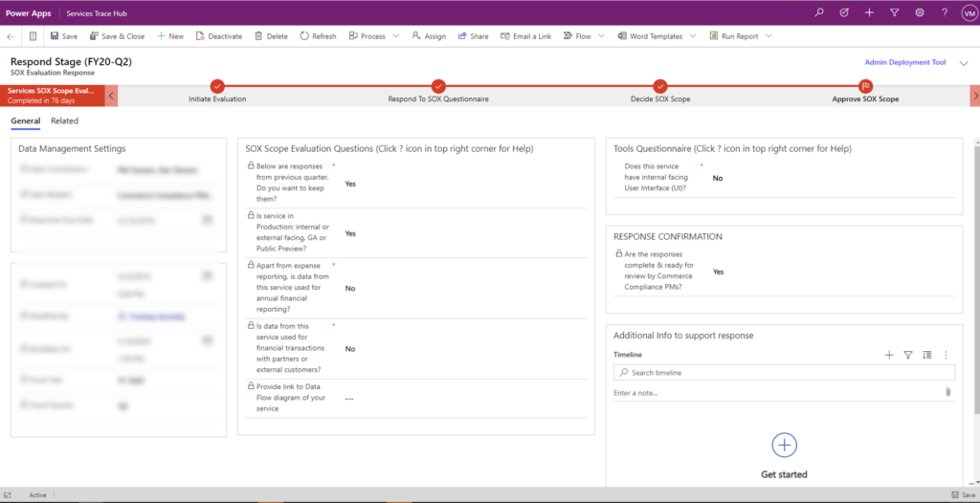Image resolution: width=980 pixels, height=503 pixels.
Task: Click the plus quick create icon
Action: [x=869, y=12]
